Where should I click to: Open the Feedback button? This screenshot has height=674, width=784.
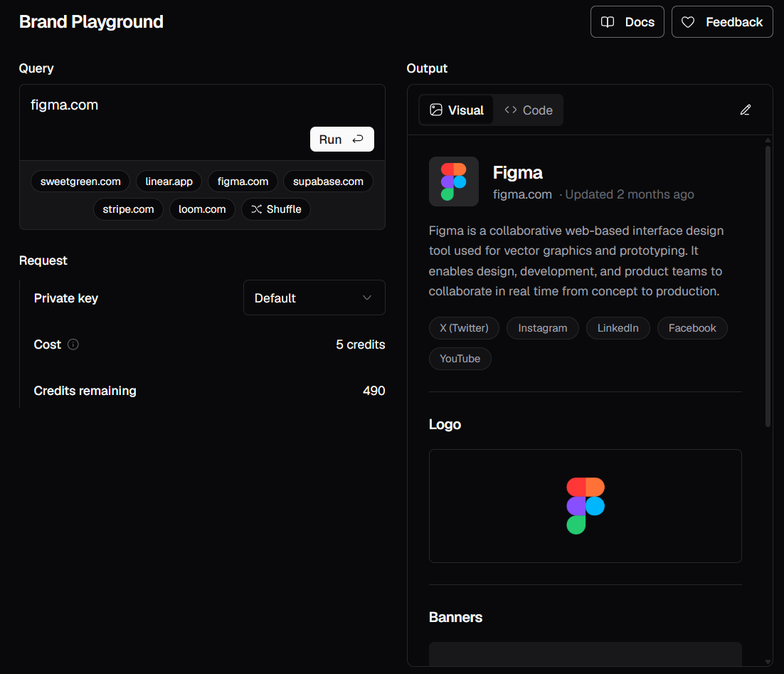[722, 22]
